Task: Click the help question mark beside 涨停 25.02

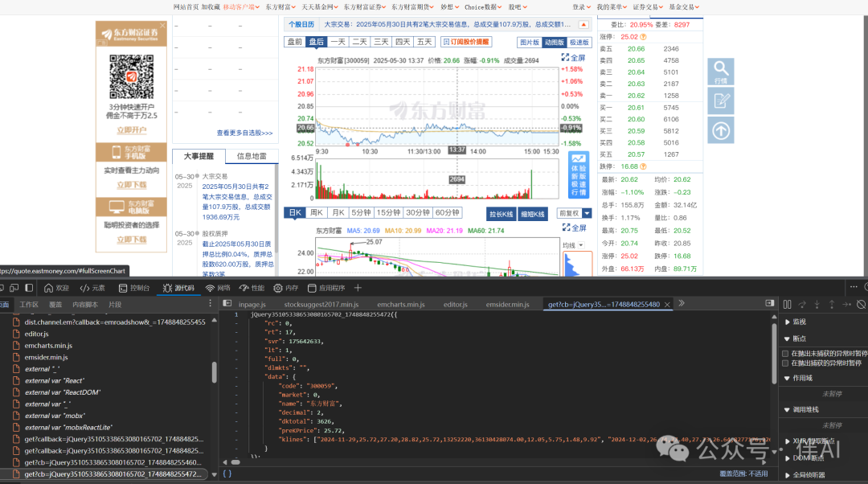Action: [643, 37]
